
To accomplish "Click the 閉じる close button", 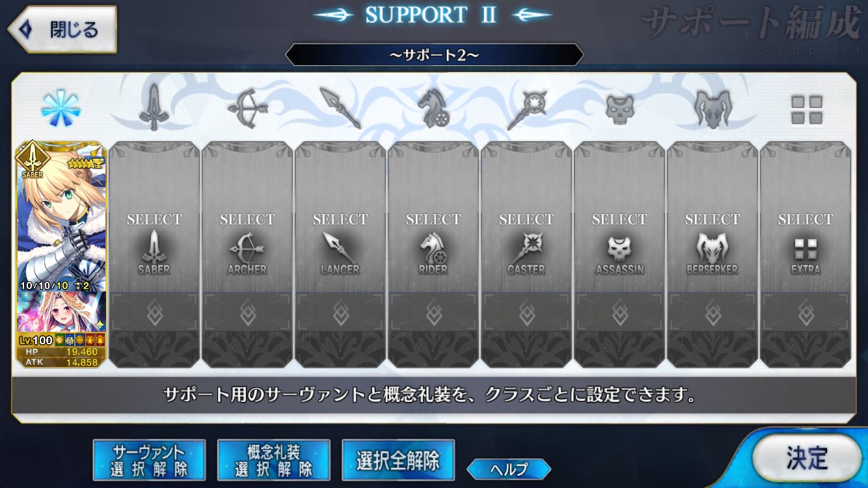I will (x=62, y=29).
